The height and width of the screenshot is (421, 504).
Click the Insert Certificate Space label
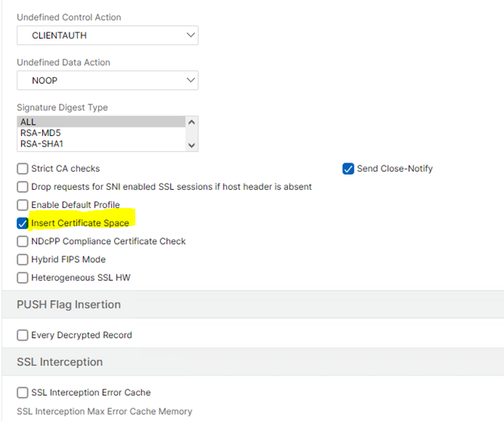point(80,223)
